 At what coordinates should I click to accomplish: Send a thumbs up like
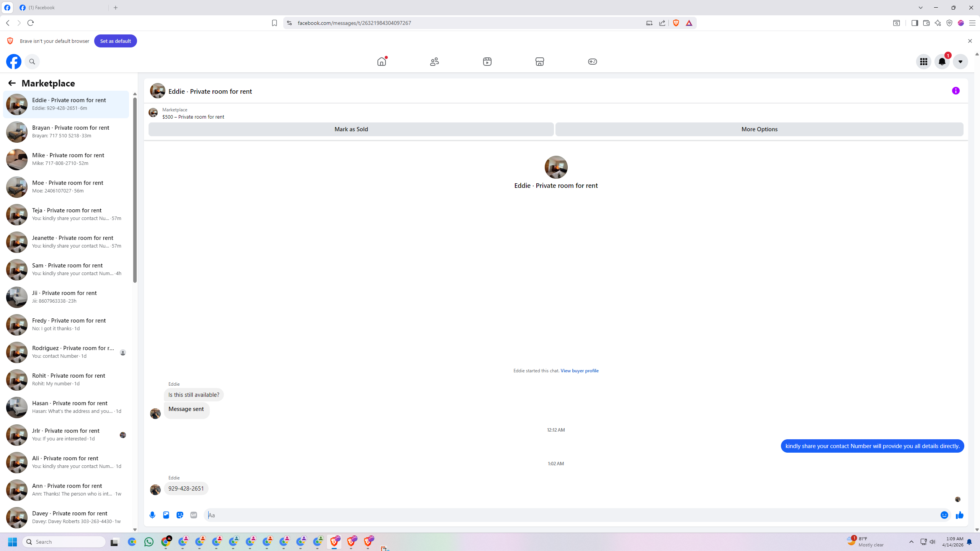click(x=959, y=515)
